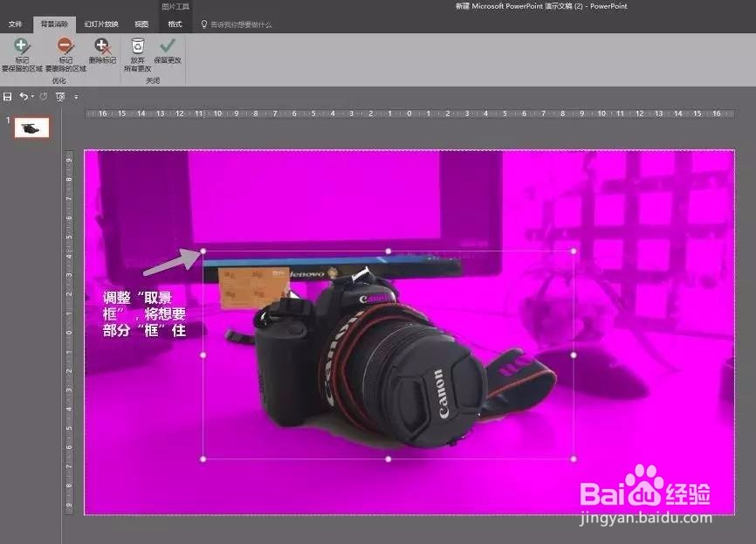
Task: Start slideshow from beginning icon
Action: point(60,96)
